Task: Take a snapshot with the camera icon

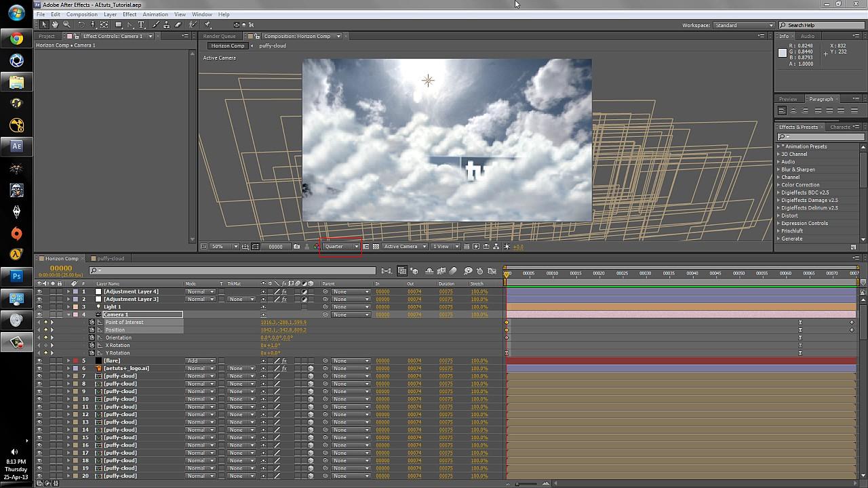Action: [296, 247]
